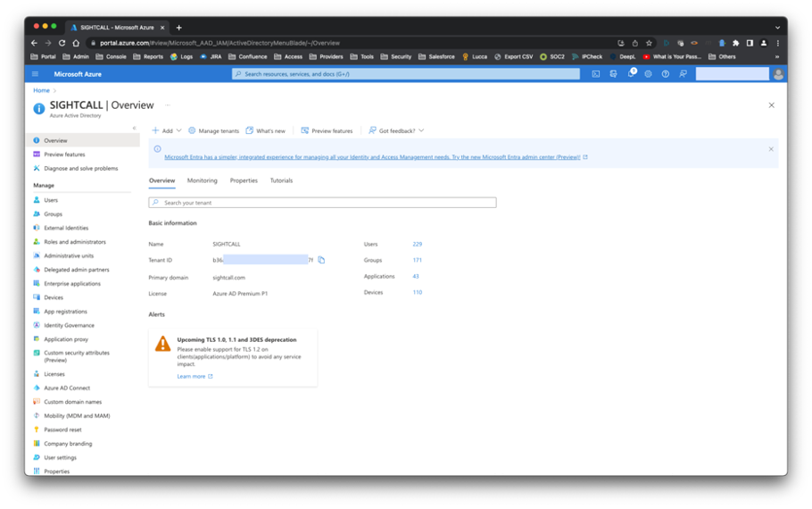Open the help question mark icon

click(x=666, y=74)
